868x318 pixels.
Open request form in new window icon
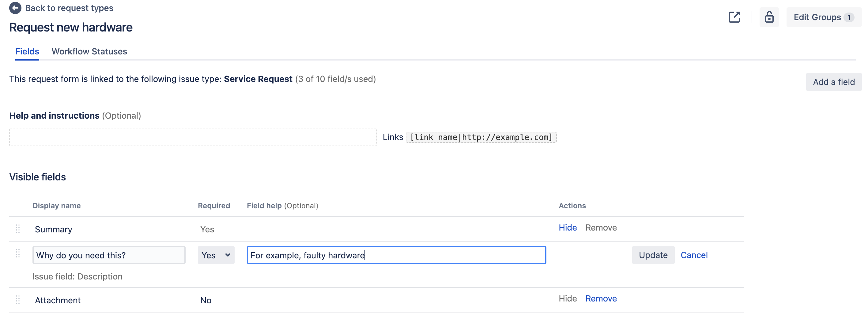pos(734,17)
